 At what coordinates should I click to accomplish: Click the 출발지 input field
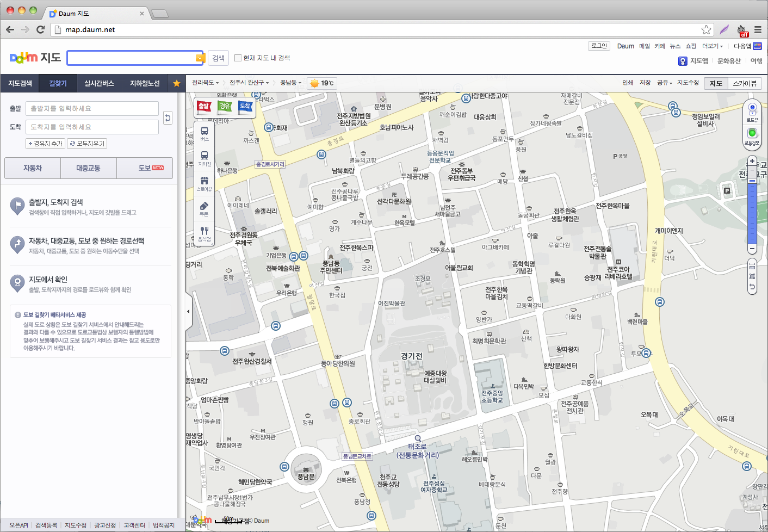[92, 108]
